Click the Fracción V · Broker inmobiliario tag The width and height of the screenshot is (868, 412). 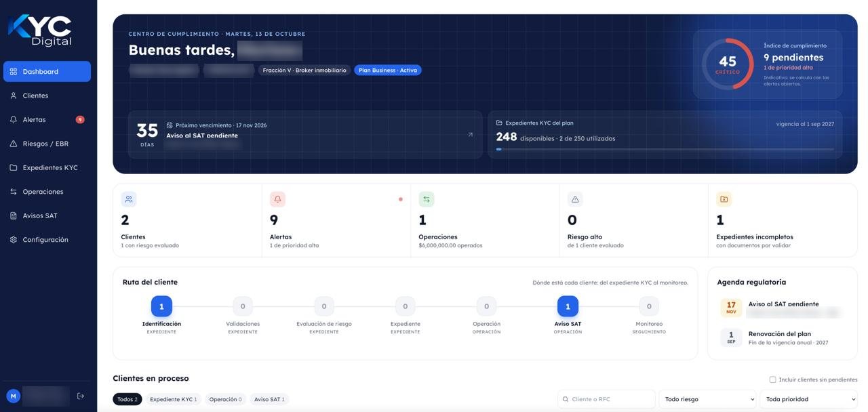tap(304, 70)
